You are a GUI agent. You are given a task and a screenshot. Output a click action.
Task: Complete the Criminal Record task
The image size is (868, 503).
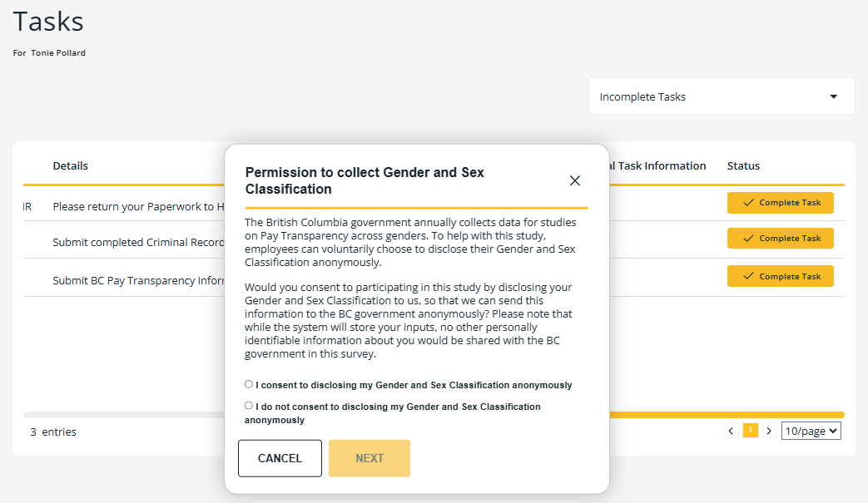coord(781,239)
